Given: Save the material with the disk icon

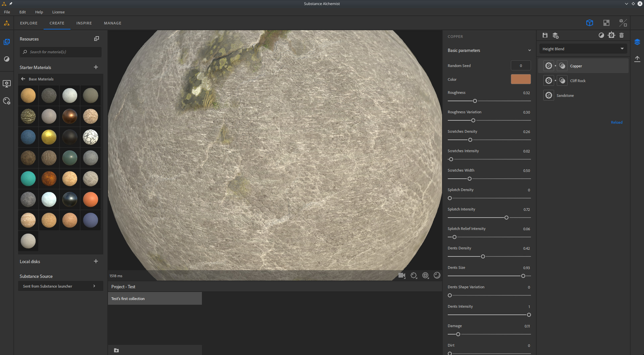Looking at the screenshot, I should (x=545, y=35).
